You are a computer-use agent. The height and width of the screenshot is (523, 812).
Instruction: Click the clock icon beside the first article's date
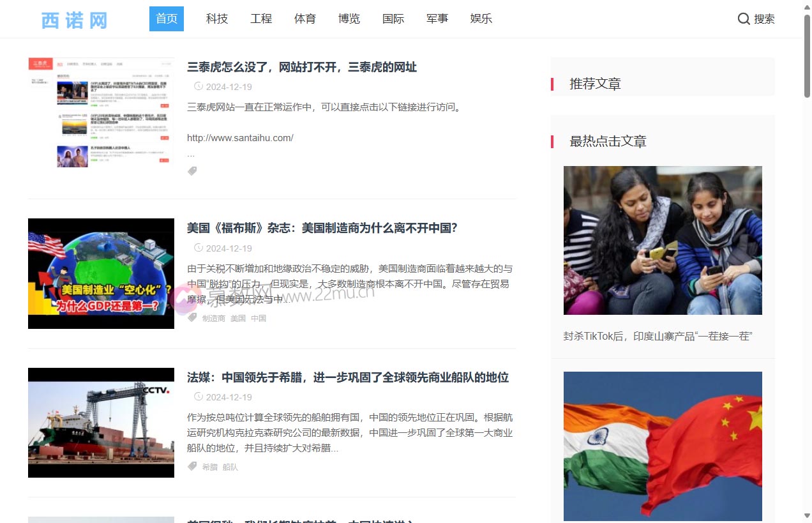point(198,86)
